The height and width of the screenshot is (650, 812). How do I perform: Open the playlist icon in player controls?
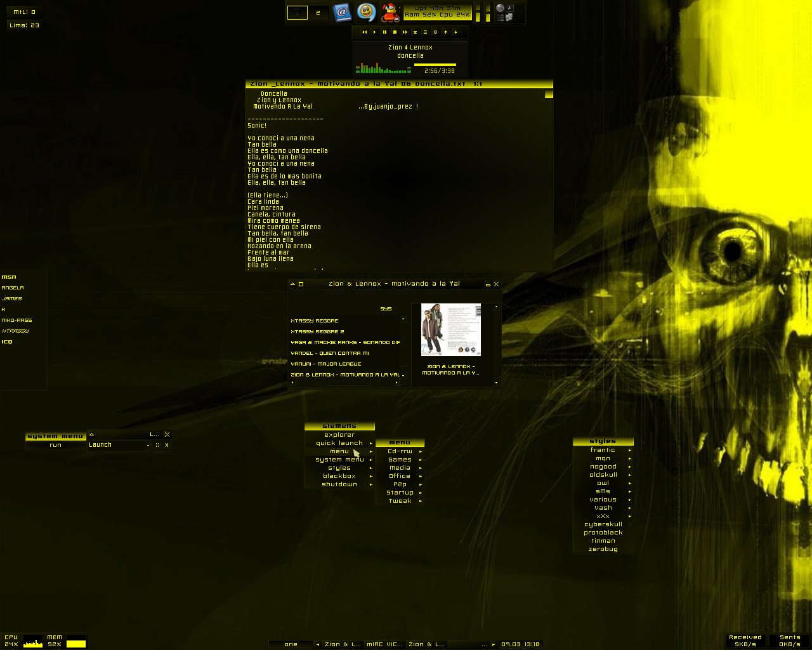point(425,32)
